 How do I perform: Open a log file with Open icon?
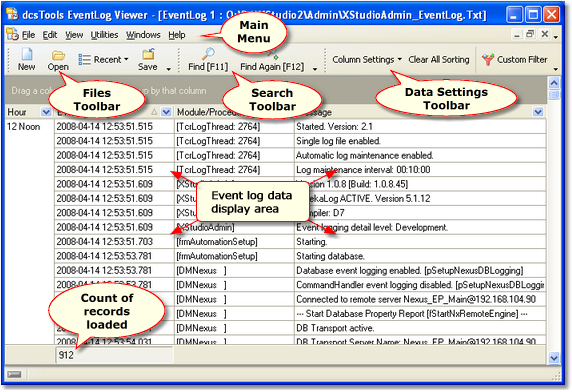point(58,60)
